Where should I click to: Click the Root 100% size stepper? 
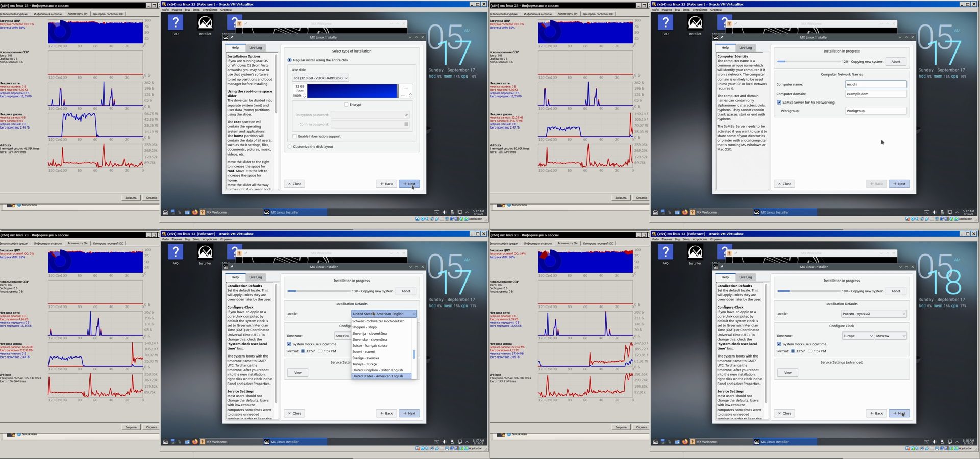(305, 96)
